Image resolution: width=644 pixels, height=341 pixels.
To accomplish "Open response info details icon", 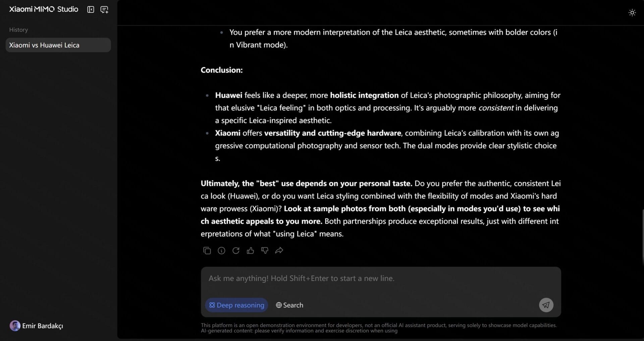I will pos(221,250).
